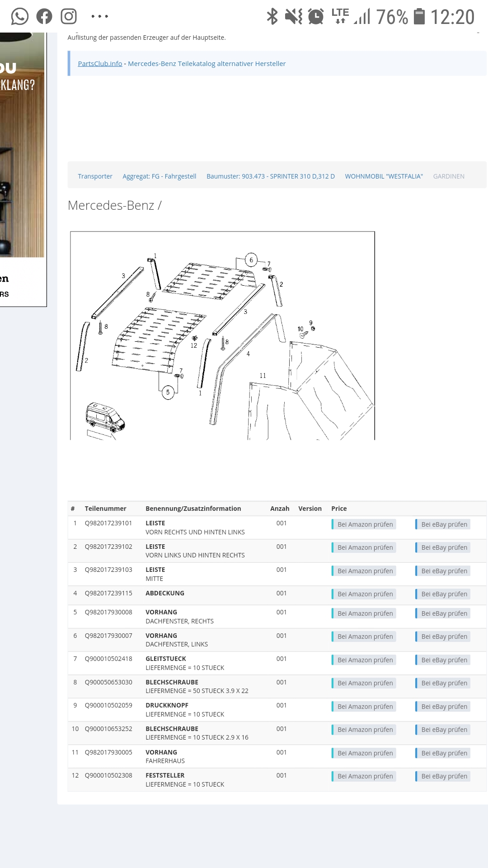Tap the WhatsApp notification icon

point(20,17)
